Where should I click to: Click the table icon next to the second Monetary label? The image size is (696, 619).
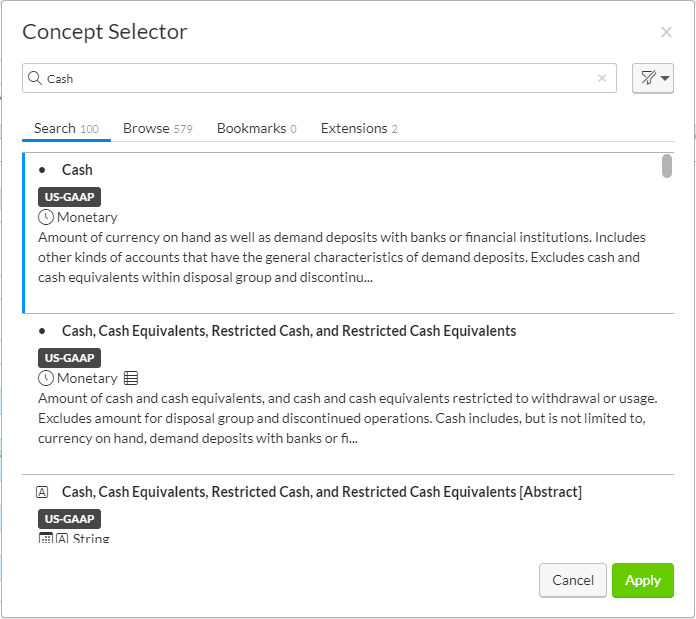click(x=131, y=378)
